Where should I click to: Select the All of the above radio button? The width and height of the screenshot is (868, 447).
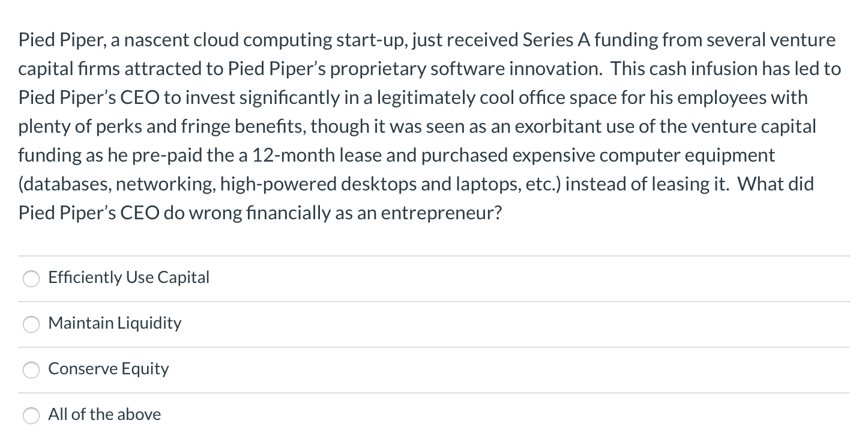point(31,416)
